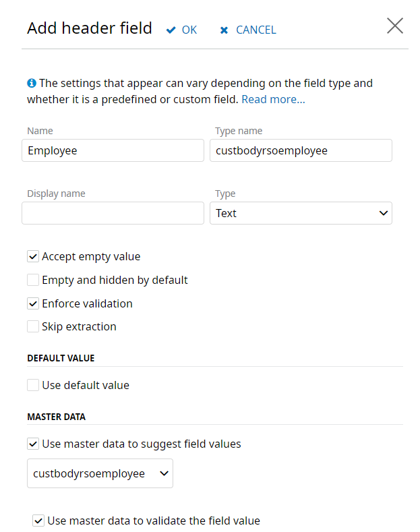The width and height of the screenshot is (420, 532).
Task: Click the blue info icon
Action: click(x=32, y=84)
